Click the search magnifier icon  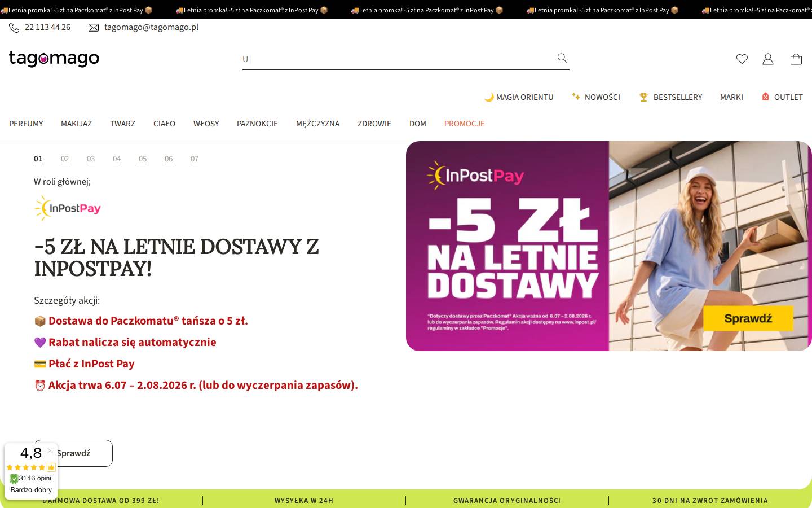click(562, 58)
